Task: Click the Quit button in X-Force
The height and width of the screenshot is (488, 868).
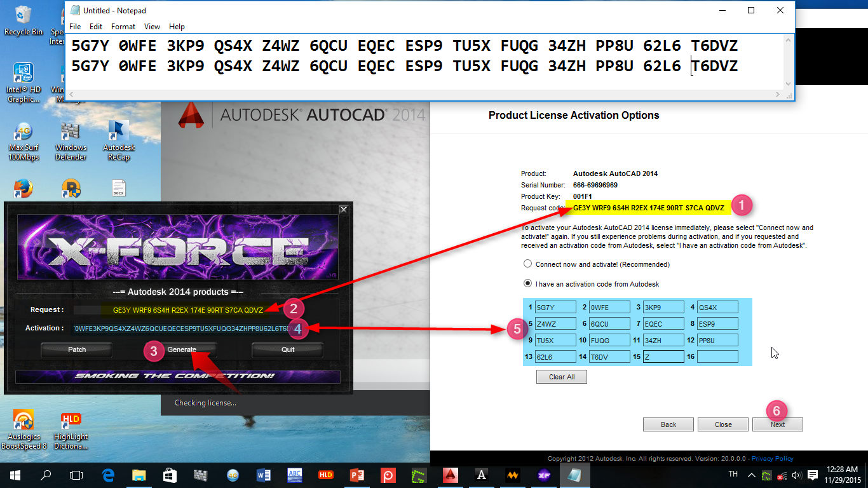Action: coord(288,349)
